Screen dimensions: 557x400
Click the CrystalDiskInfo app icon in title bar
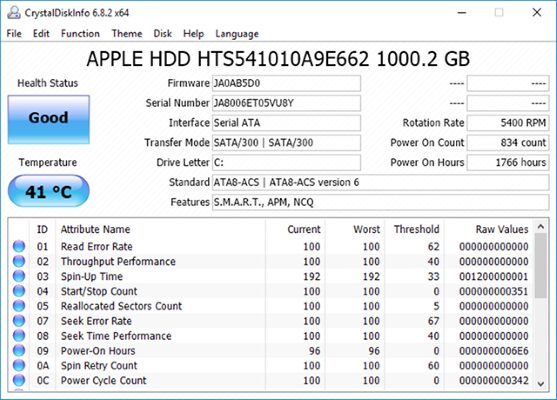pos(14,12)
